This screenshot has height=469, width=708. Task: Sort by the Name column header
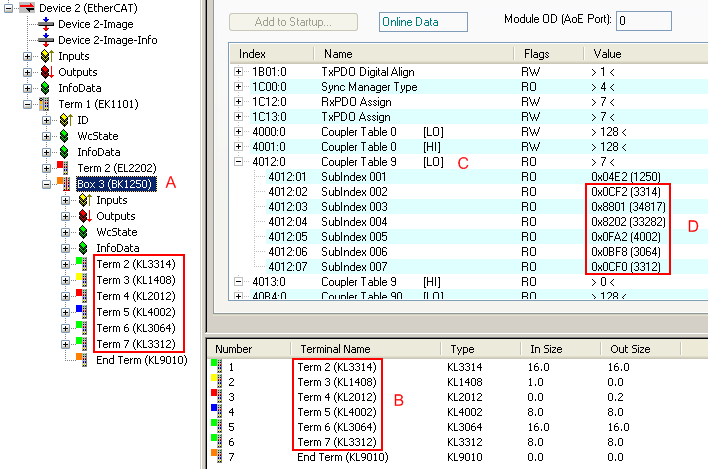point(414,54)
